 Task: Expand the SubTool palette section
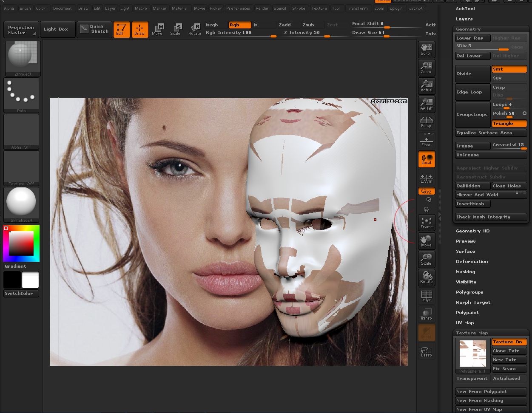click(465, 8)
